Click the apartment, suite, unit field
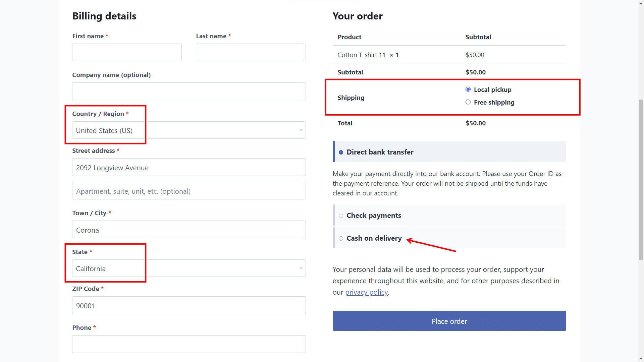 coord(189,190)
